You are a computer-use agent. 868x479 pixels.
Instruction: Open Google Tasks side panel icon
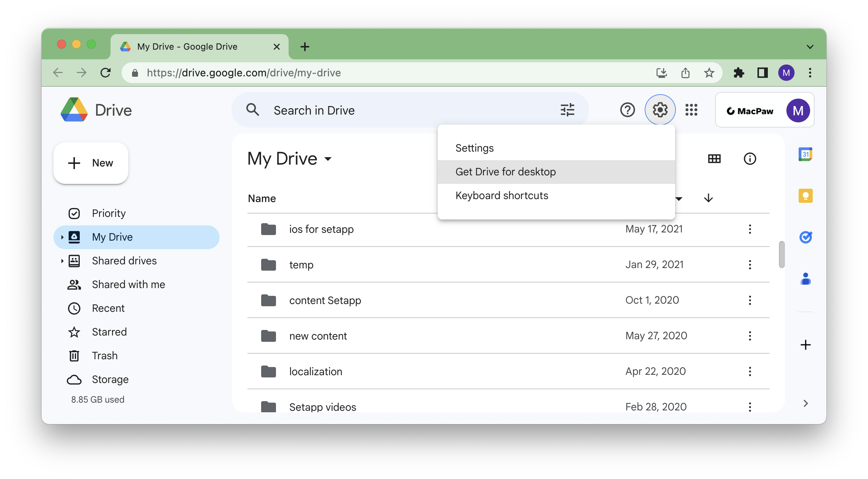coord(805,237)
